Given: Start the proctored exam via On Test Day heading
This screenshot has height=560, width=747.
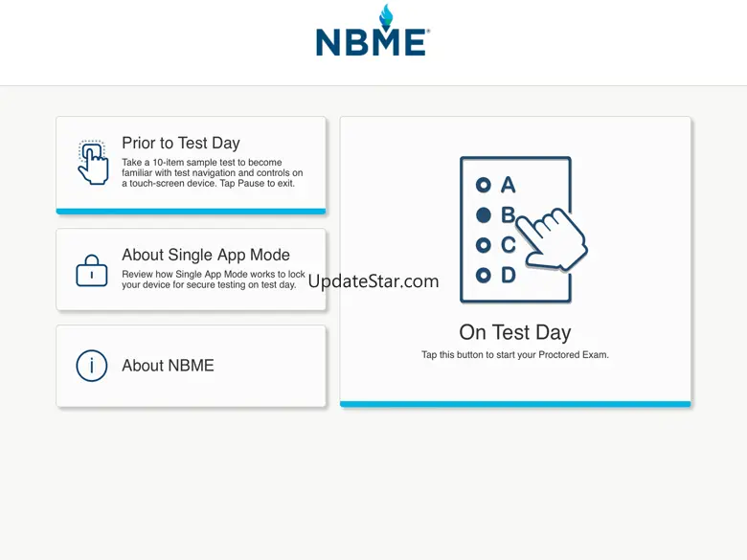Looking at the screenshot, I should coord(514,332).
